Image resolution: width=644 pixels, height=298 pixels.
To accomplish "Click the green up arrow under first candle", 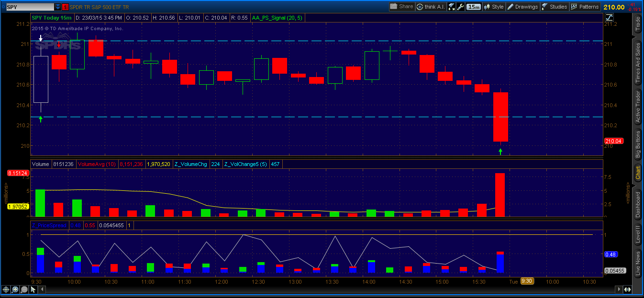I will 41,119.
